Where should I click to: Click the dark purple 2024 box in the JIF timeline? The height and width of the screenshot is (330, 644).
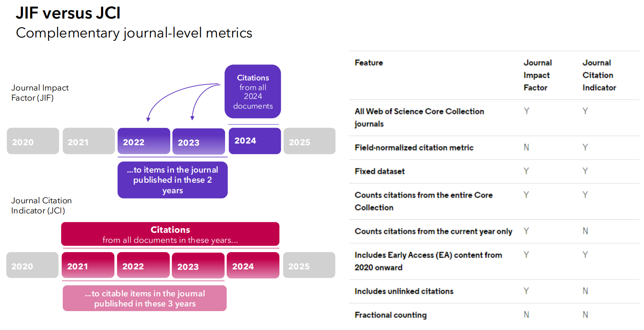pyautogui.click(x=255, y=141)
